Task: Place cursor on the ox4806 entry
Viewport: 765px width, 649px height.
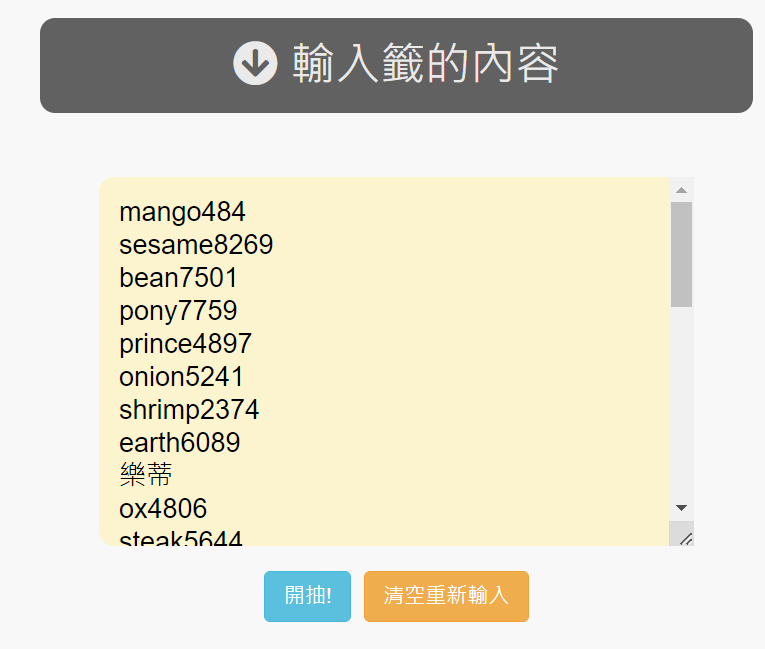Action: [x=163, y=508]
